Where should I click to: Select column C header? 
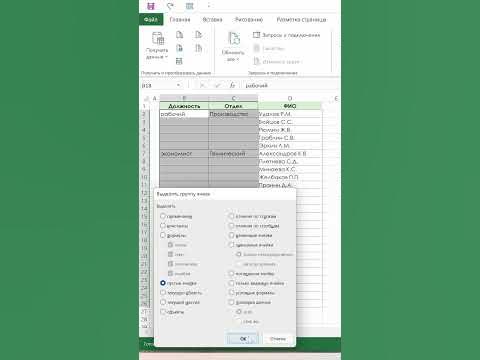pos(233,98)
